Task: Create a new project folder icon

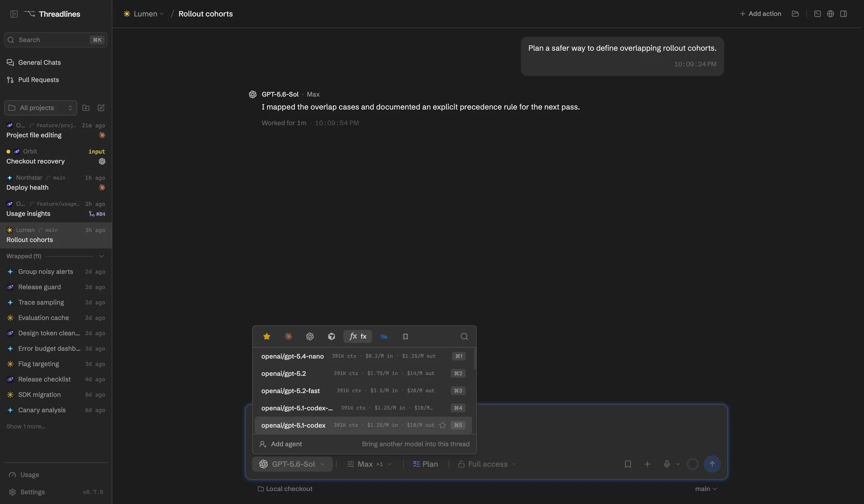Action: coord(86,108)
